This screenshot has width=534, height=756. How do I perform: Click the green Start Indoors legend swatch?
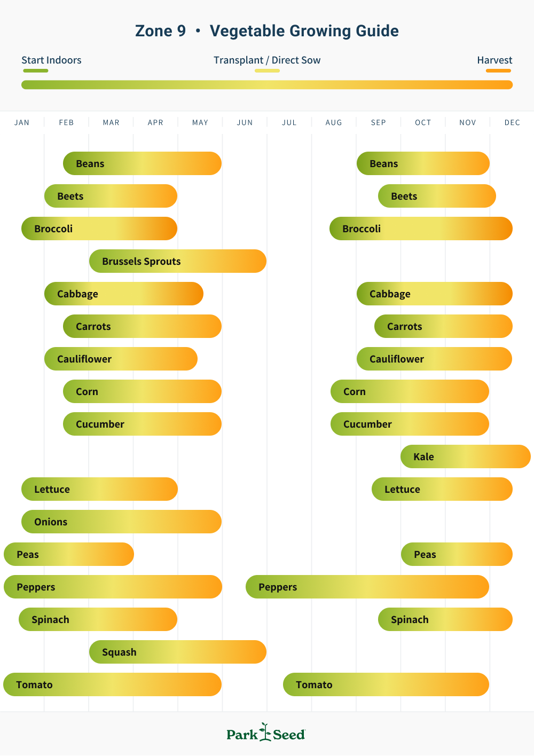35,70
